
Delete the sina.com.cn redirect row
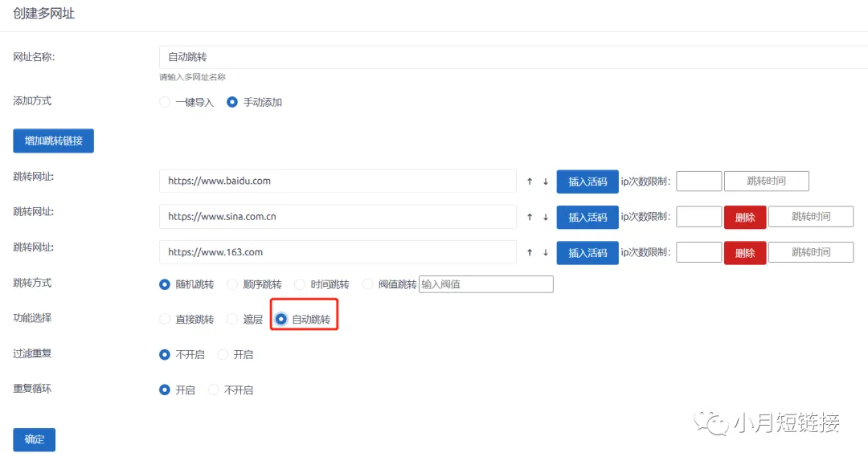point(744,217)
